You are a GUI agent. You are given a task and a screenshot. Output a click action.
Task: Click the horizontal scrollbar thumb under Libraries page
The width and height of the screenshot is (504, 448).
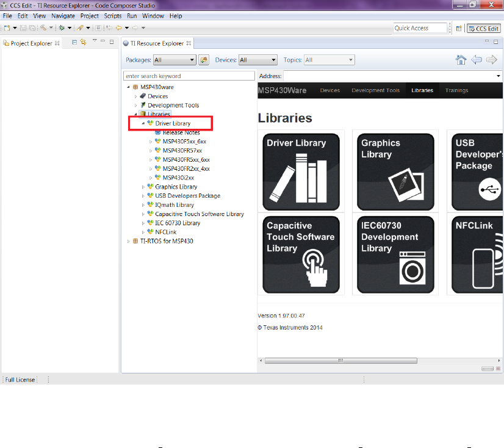click(340, 361)
